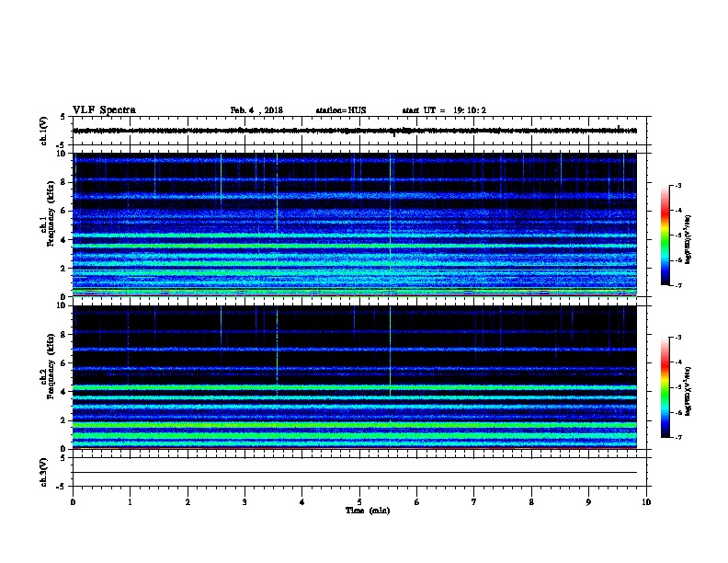Click the "station=HUS" header text
The image size is (728, 563).
coord(341,110)
